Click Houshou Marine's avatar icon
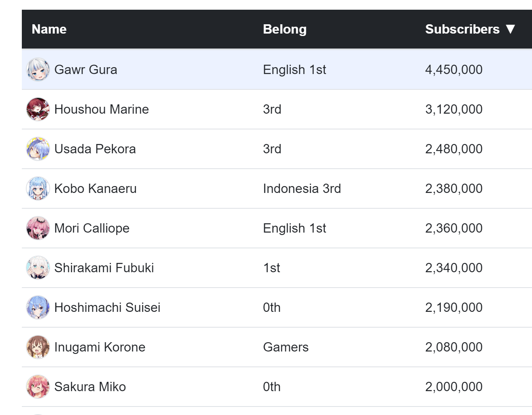The height and width of the screenshot is (415, 532). coord(38,109)
